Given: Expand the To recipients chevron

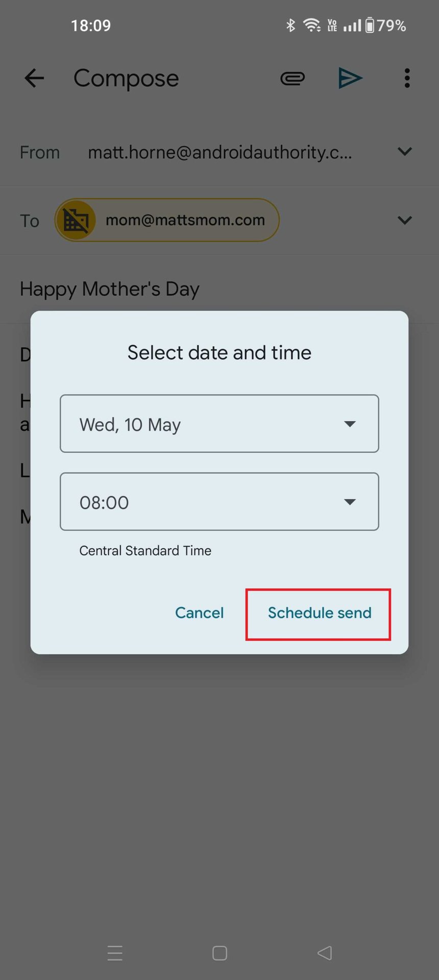Looking at the screenshot, I should [404, 220].
